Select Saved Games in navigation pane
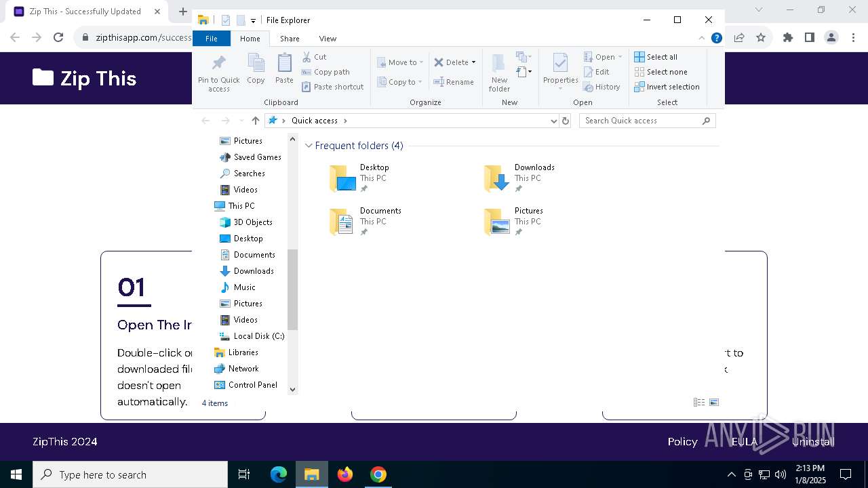This screenshot has height=488, width=868. click(x=250, y=157)
